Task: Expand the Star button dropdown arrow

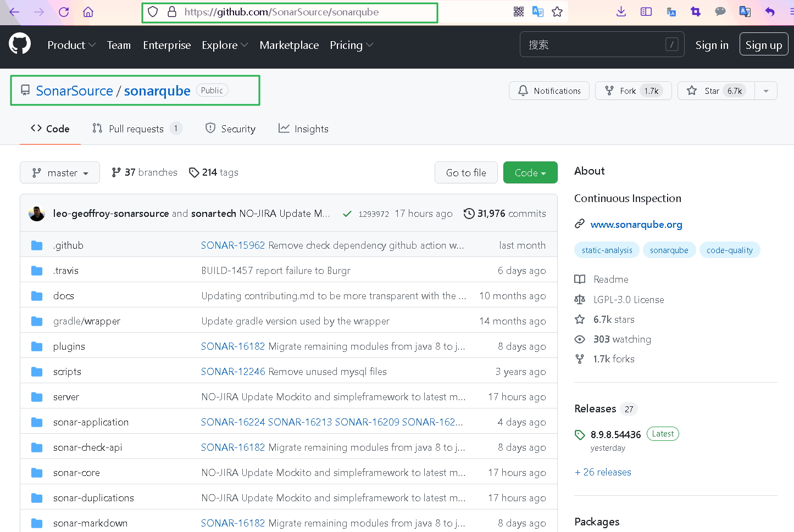Action: click(x=766, y=91)
